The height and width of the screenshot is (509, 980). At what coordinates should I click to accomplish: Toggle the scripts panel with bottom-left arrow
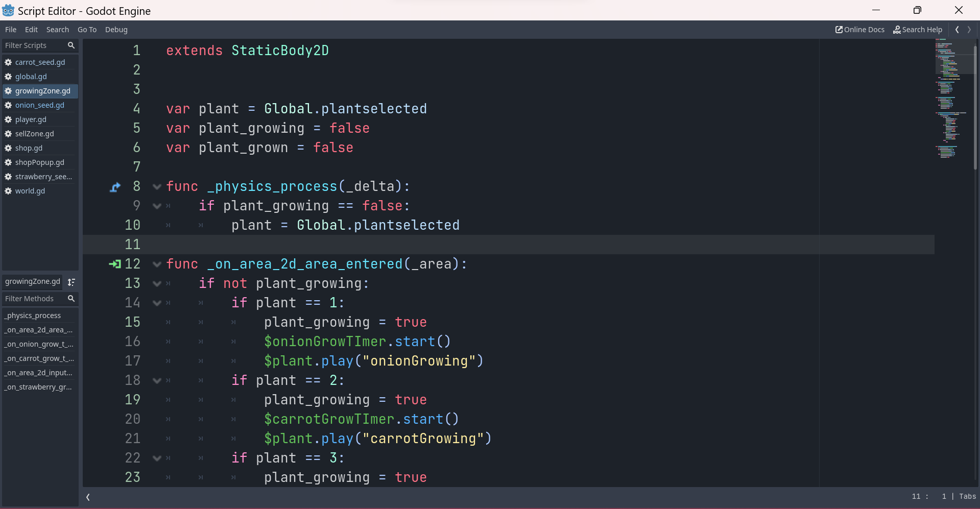88,497
